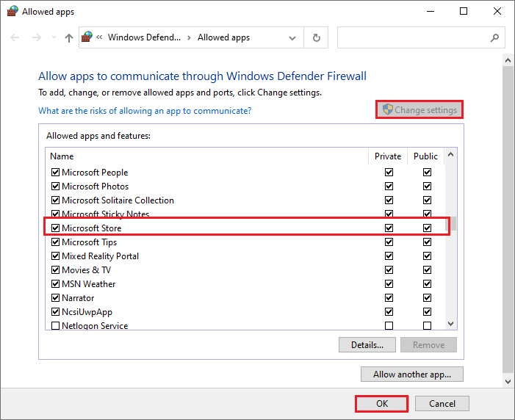
Task: Toggle Microsoft Solitaire Collection Public checkbox
Action: pyautogui.click(x=427, y=200)
